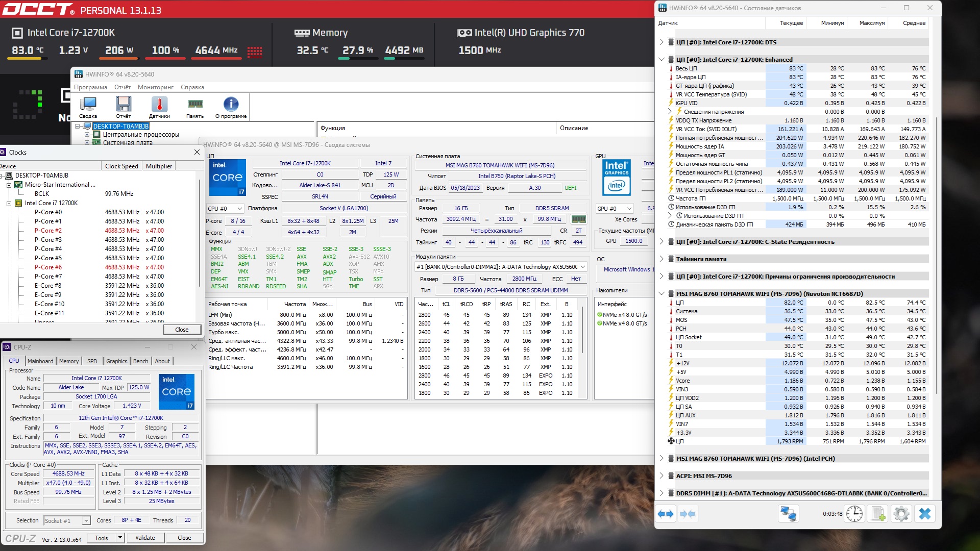This screenshot has height=551, width=980.
Task: Reset sensor timer with clock icon
Action: (854, 514)
